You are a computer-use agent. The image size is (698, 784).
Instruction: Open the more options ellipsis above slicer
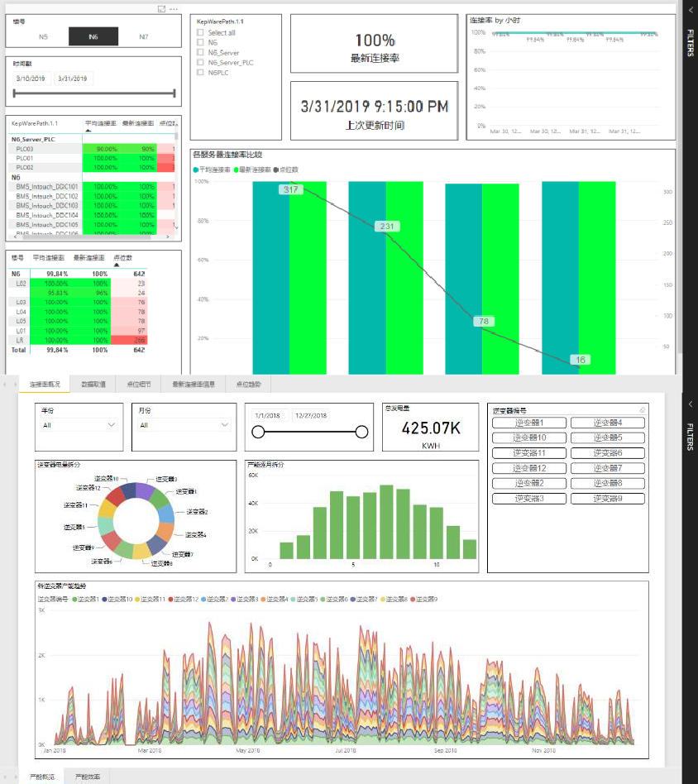(174, 9)
